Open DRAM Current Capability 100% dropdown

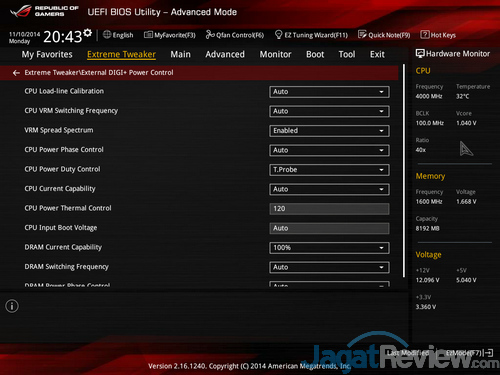(329, 248)
